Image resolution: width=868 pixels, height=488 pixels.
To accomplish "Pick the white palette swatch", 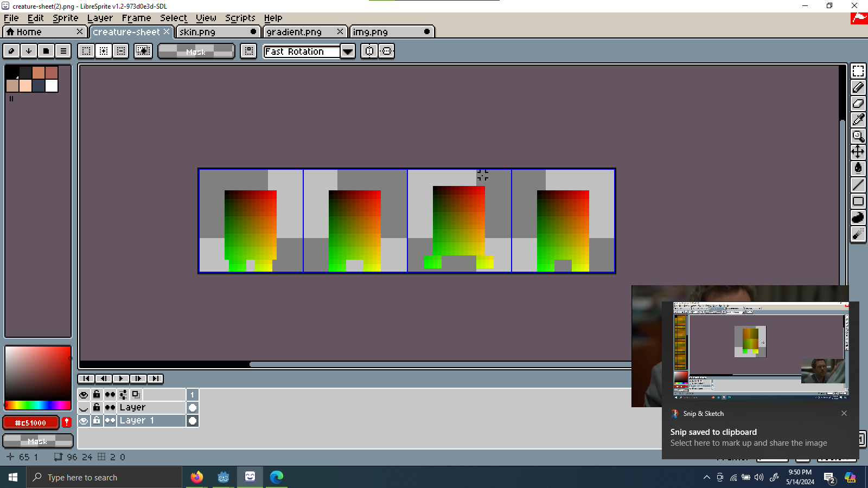I will coord(52,86).
